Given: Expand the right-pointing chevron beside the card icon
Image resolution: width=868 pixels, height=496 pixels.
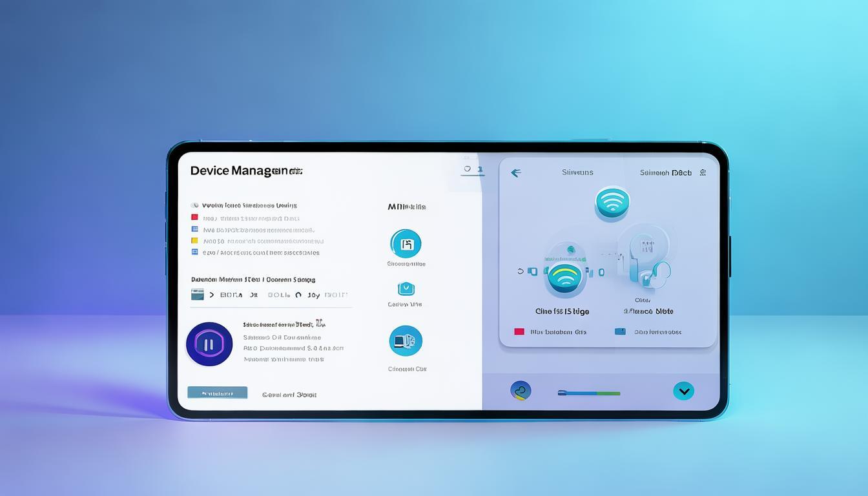Looking at the screenshot, I should click(x=211, y=295).
